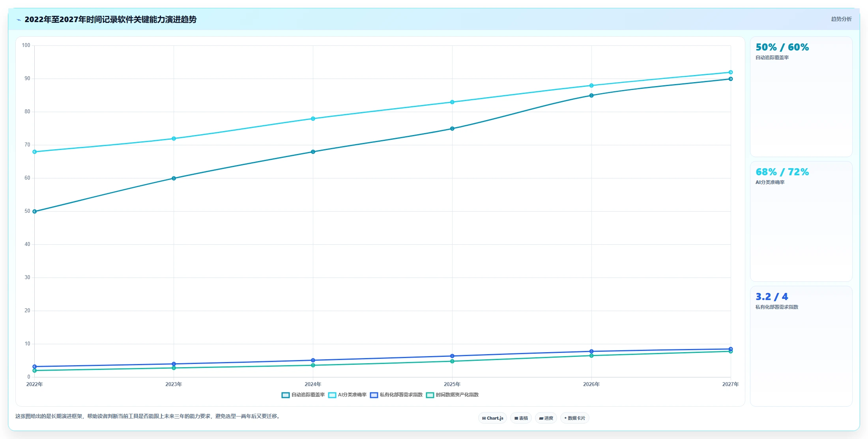Click AI分类准确率 data point at 2027年
The height and width of the screenshot is (439, 868).
[x=731, y=72]
